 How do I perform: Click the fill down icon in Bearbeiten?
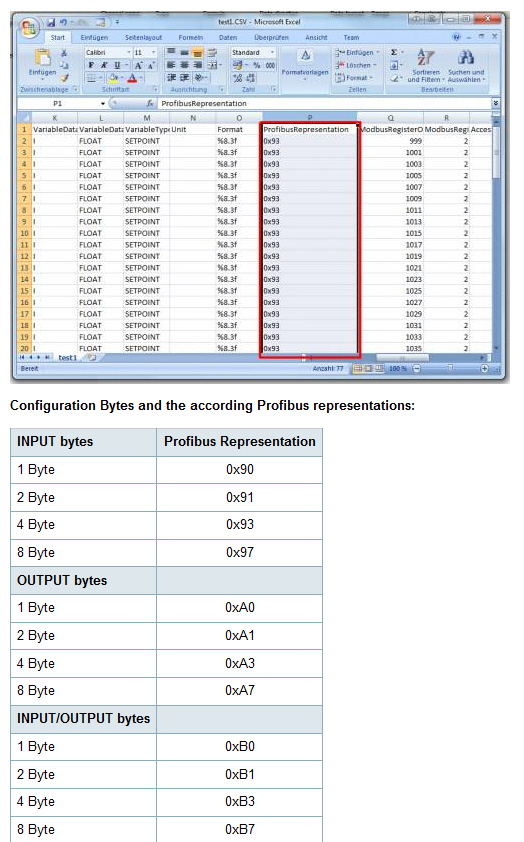point(394,66)
